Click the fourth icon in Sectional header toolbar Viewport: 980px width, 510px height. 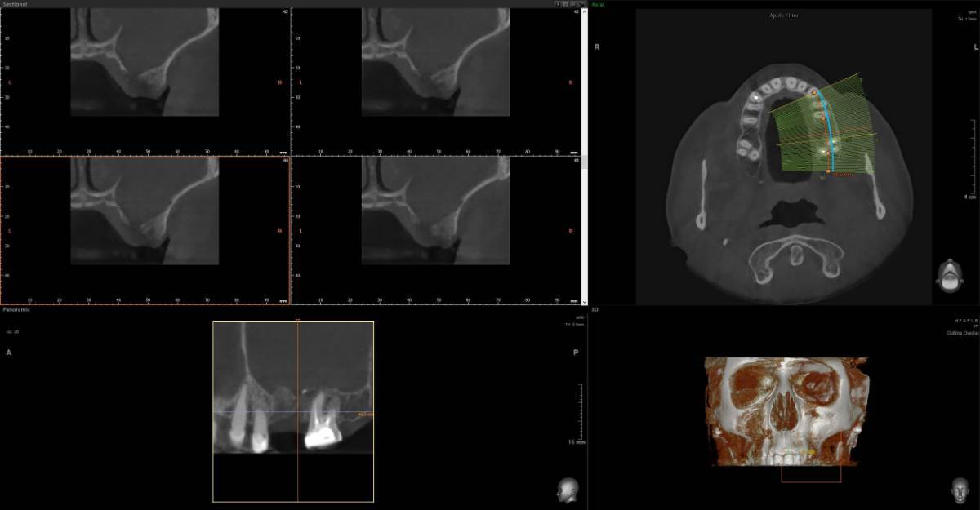point(581,4)
